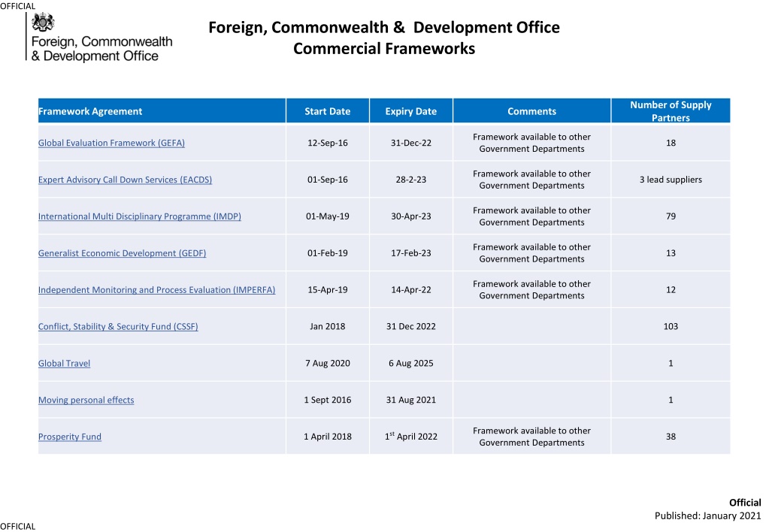The image size is (769, 532).
Task: Open the Expert Advisory Call Down Services link
Action: coord(125,180)
